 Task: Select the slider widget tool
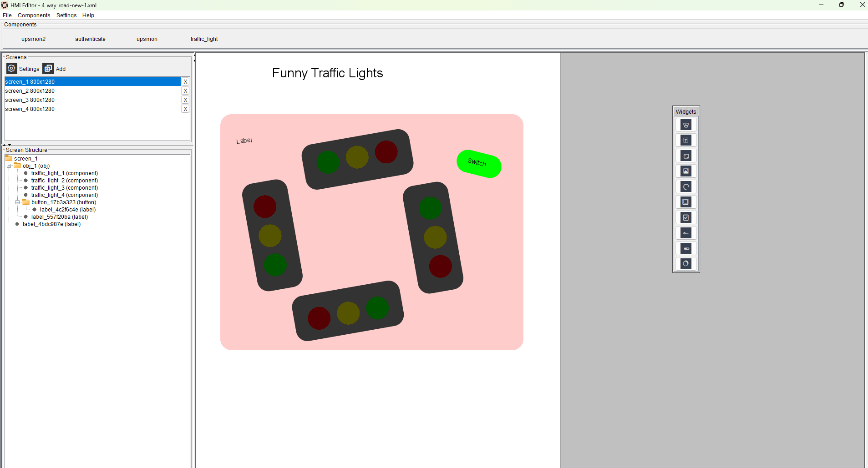[x=686, y=233]
